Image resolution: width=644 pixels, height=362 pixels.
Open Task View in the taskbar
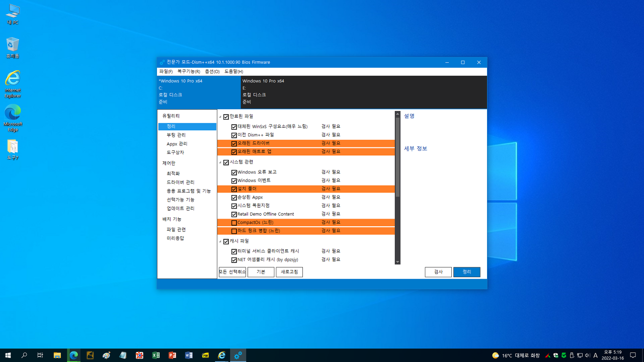(x=40, y=355)
